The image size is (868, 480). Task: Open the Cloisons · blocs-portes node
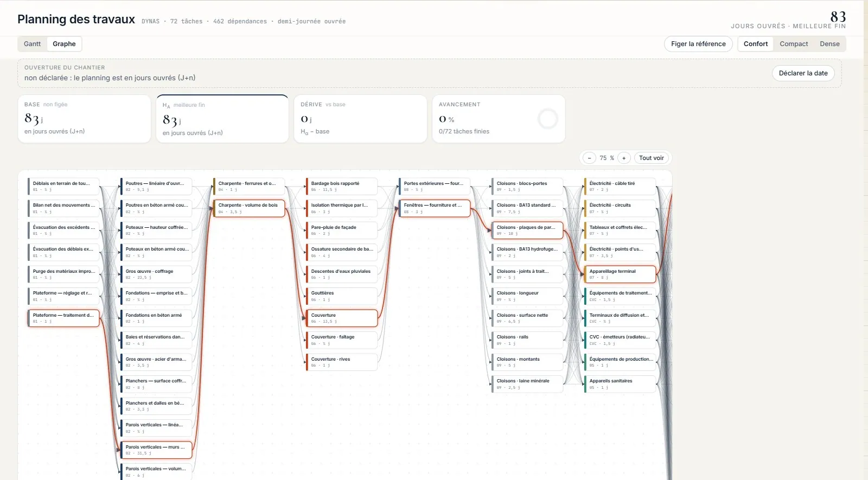[x=527, y=186]
